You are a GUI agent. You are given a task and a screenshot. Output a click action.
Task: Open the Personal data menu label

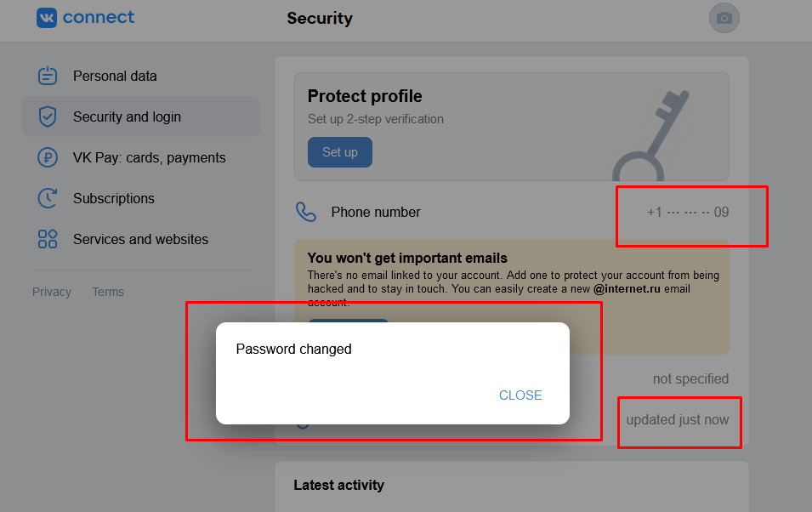(x=115, y=76)
